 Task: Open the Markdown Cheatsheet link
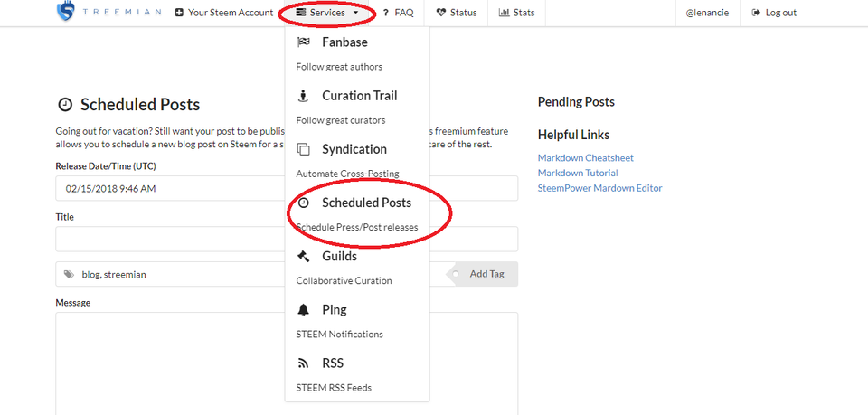(x=586, y=157)
